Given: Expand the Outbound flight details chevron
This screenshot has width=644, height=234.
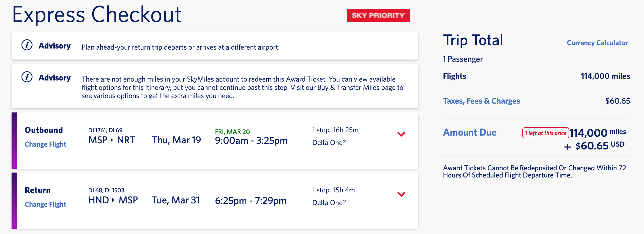Looking at the screenshot, I should pos(401,135).
